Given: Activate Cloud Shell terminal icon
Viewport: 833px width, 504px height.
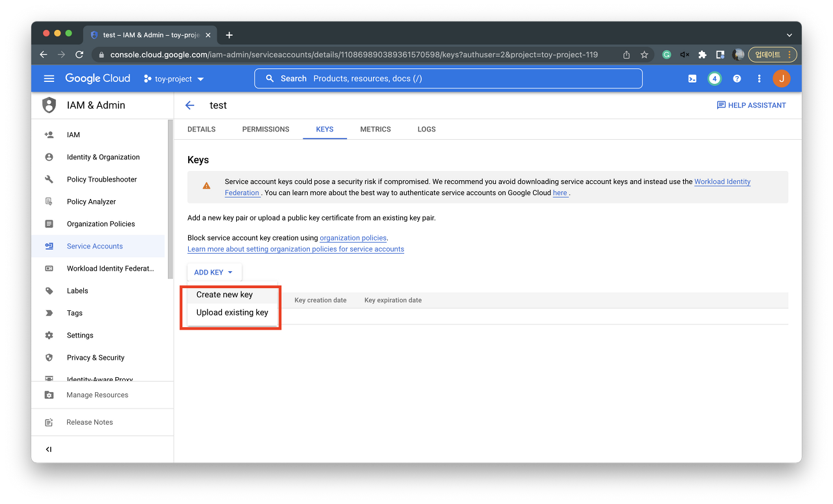Looking at the screenshot, I should coord(692,79).
